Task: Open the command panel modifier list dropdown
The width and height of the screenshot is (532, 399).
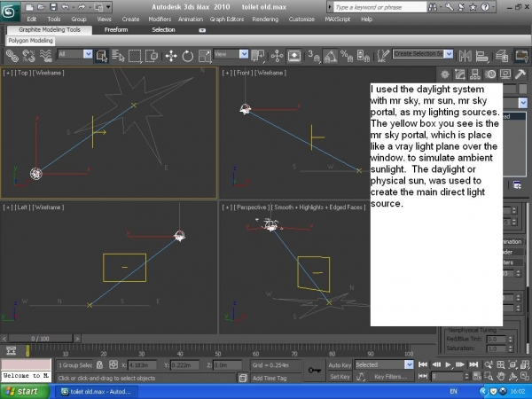Action: 523,102
